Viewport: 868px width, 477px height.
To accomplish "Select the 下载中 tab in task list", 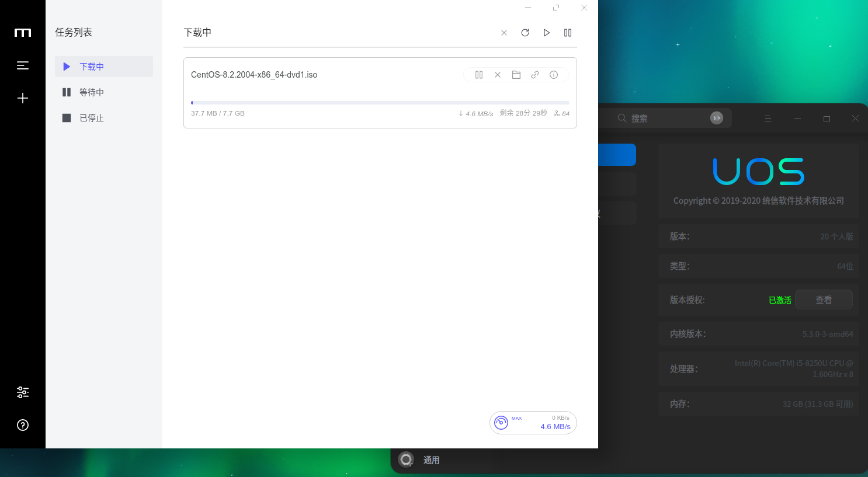I will [104, 67].
